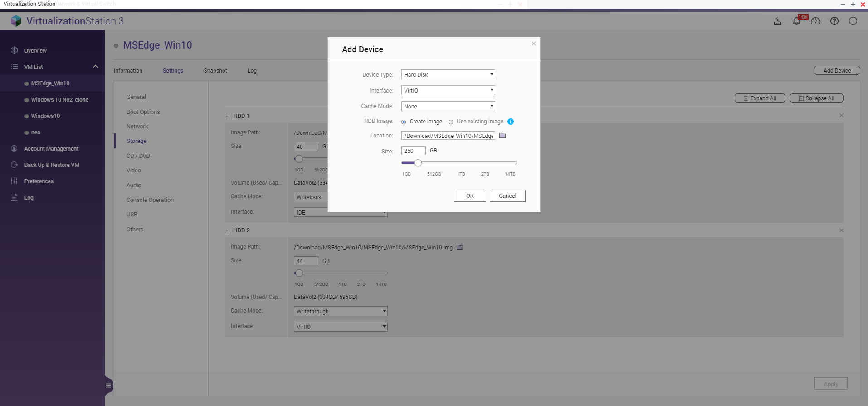Open the Audio settings section
Screen dimensions: 868x406
pyautogui.click(x=134, y=185)
